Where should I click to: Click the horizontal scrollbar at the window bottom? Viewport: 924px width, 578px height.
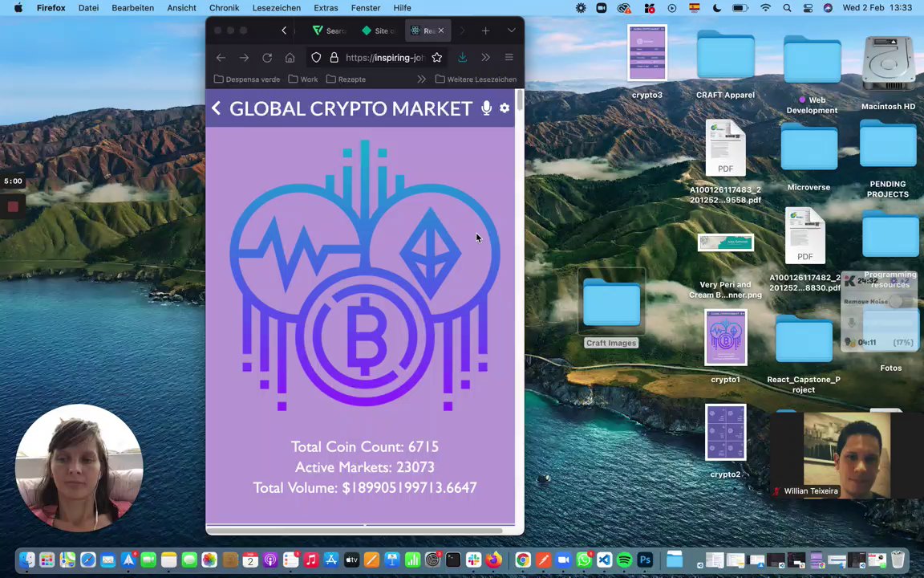[355, 531]
